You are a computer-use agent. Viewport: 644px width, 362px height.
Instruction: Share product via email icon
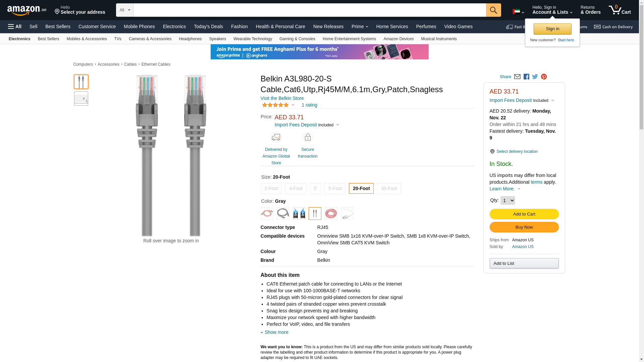click(x=517, y=77)
